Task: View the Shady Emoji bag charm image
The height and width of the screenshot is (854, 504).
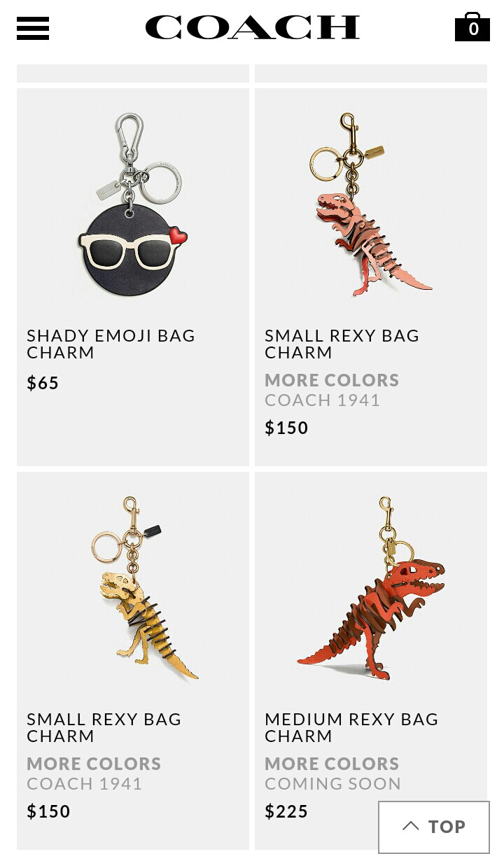Action: click(133, 203)
